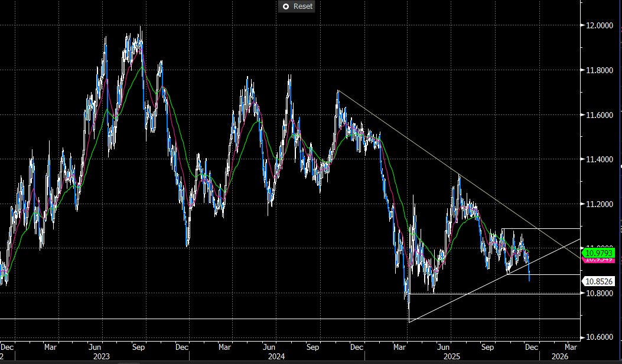This screenshot has width=622, height=364.
Task: Click the 12.0000 price axis label
Action: tap(600, 26)
